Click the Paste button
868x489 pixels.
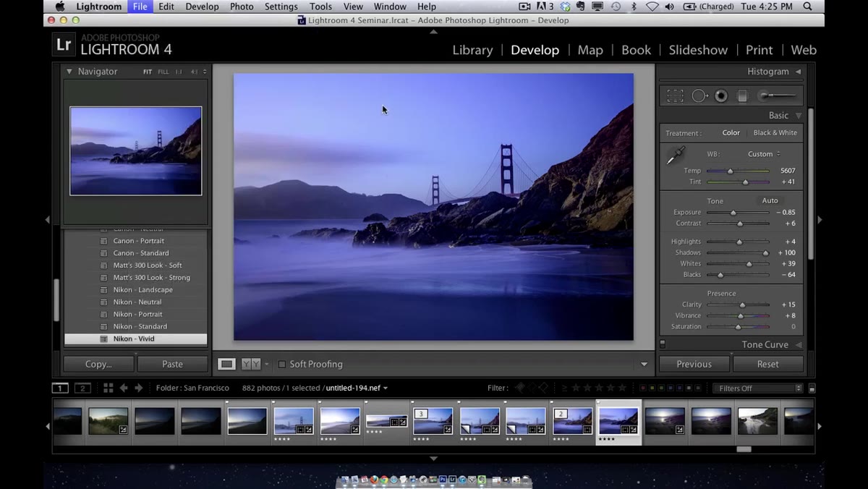tap(172, 364)
